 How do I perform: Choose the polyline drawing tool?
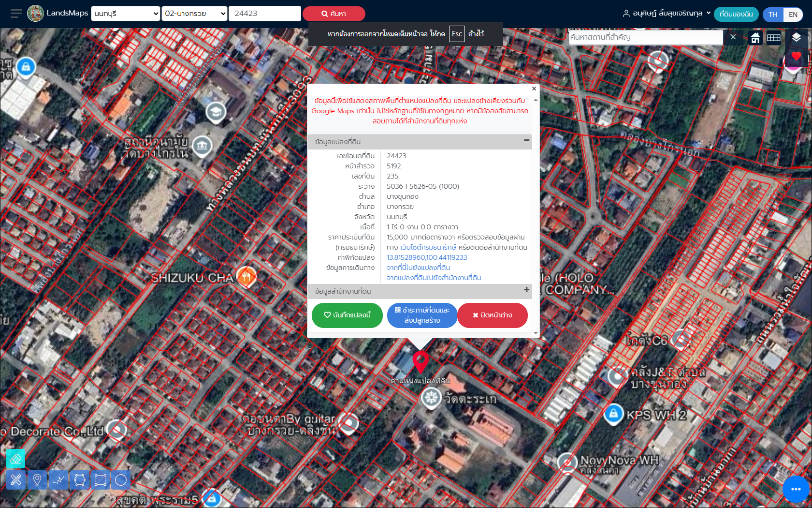pos(58,480)
